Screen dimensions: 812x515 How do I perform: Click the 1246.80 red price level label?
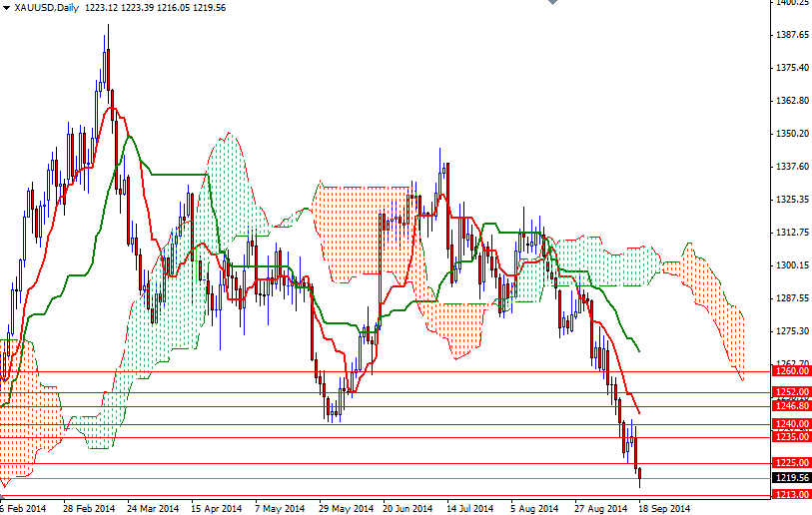pyautogui.click(x=791, y=406)
